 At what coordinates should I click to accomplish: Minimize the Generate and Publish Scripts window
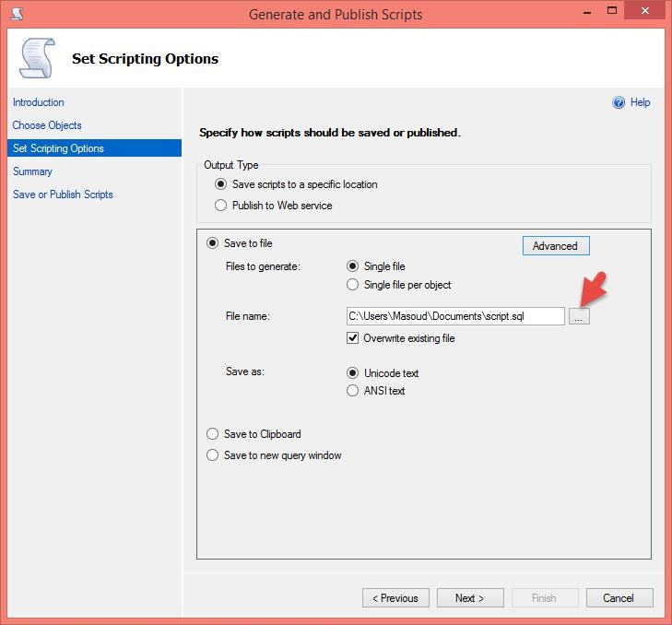pyautogui.click(x=587, y=12)
